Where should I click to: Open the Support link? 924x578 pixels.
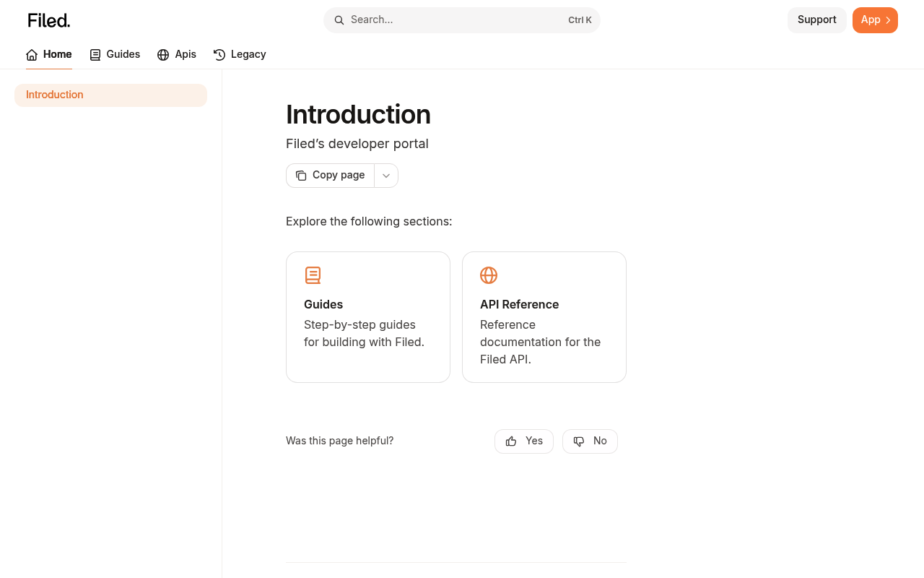[x=817, y=20]
